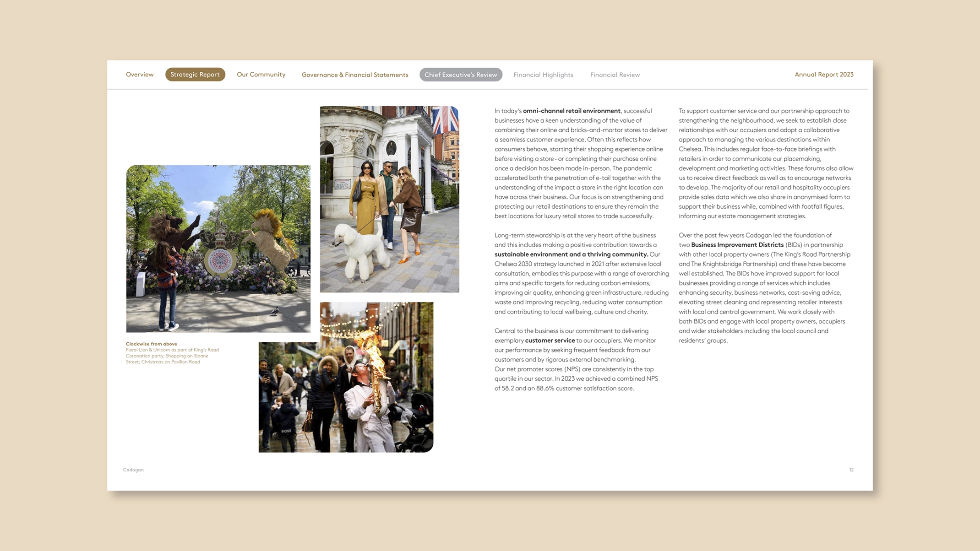Go to the Our Community tab

click(261, 75)
